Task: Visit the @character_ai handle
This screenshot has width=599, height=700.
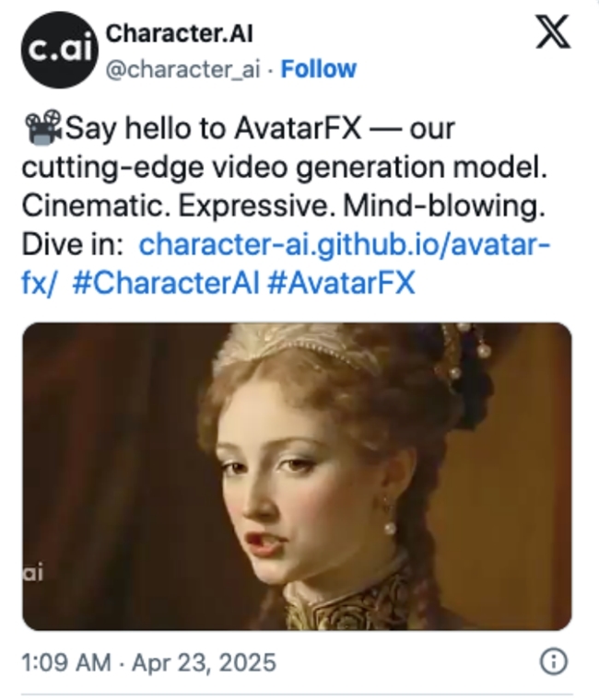Action: (x=182, y=69)
